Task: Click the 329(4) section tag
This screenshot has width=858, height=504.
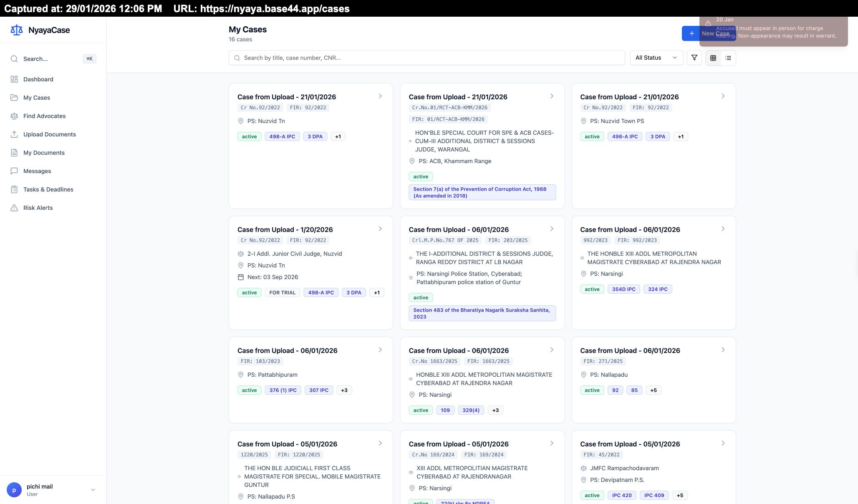Action: 471,410
